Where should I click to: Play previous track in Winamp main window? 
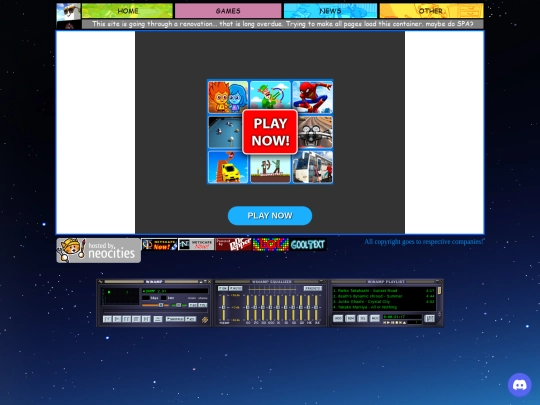click(107, 319)
